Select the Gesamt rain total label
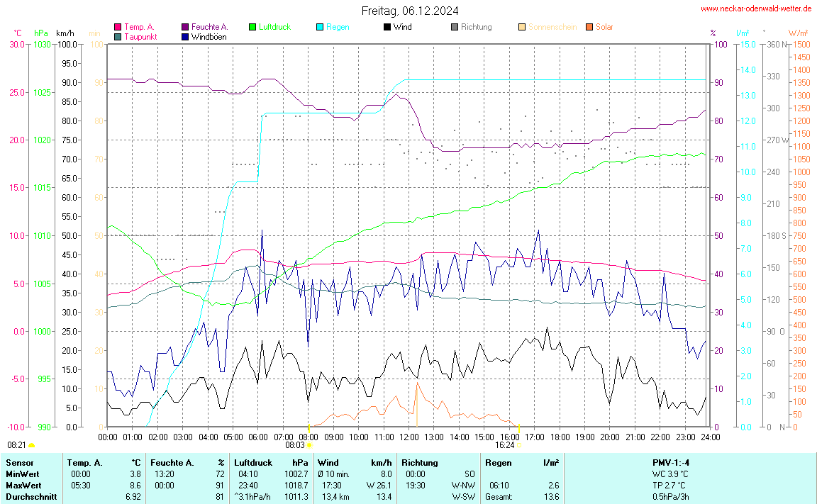This screenshot has height=504, width=817. 500,497
